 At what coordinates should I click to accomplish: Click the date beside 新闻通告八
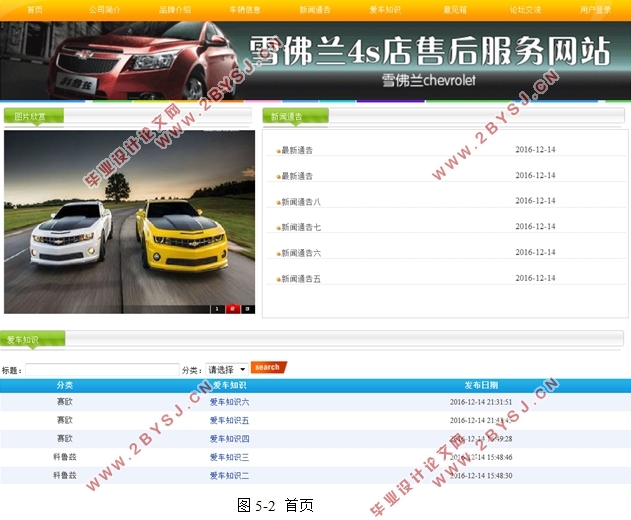(535, 201)
